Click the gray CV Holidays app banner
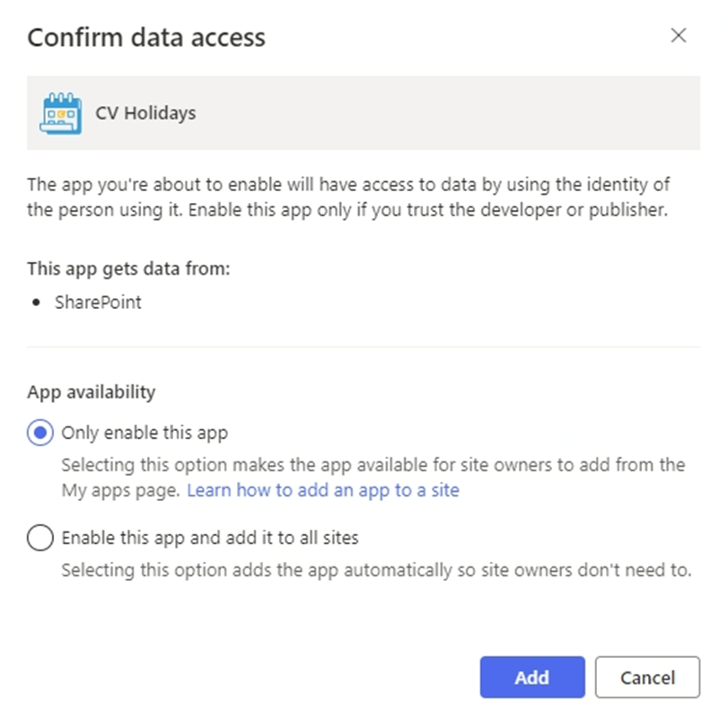 (364, 113)
